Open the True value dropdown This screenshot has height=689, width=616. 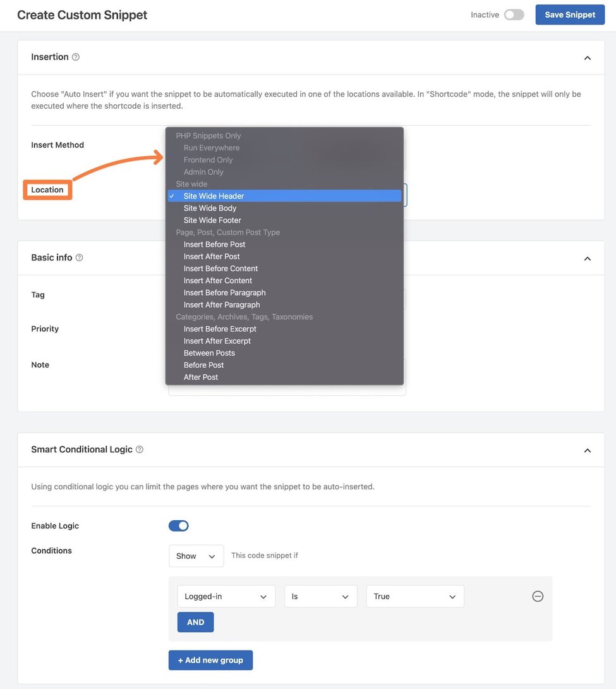coord(414,595)
